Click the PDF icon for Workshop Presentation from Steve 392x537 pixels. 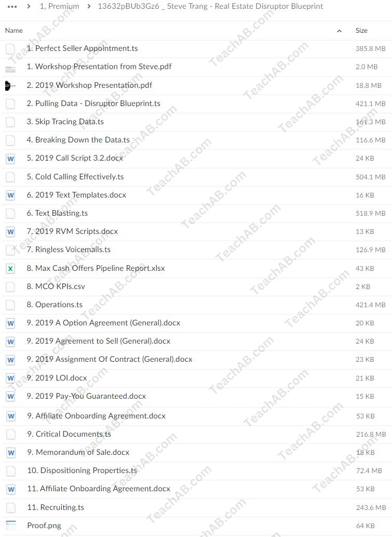[x=10, y=67]
